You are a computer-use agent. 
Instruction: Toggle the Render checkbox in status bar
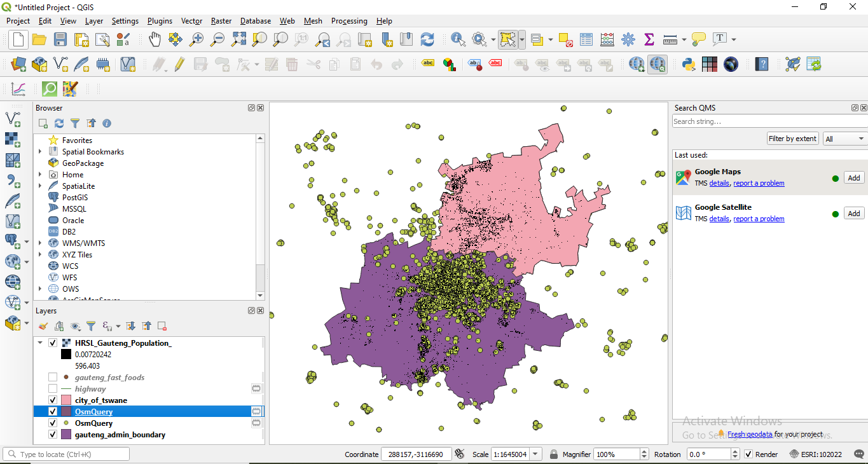[749, 454]
